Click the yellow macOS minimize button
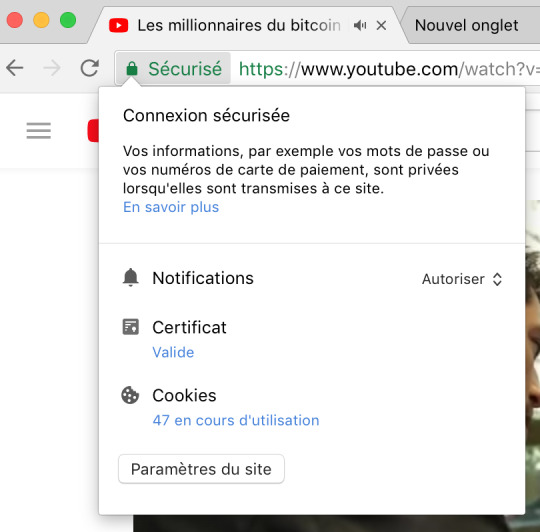This screenshot has width=540, height=532. (x=41, y=20)
